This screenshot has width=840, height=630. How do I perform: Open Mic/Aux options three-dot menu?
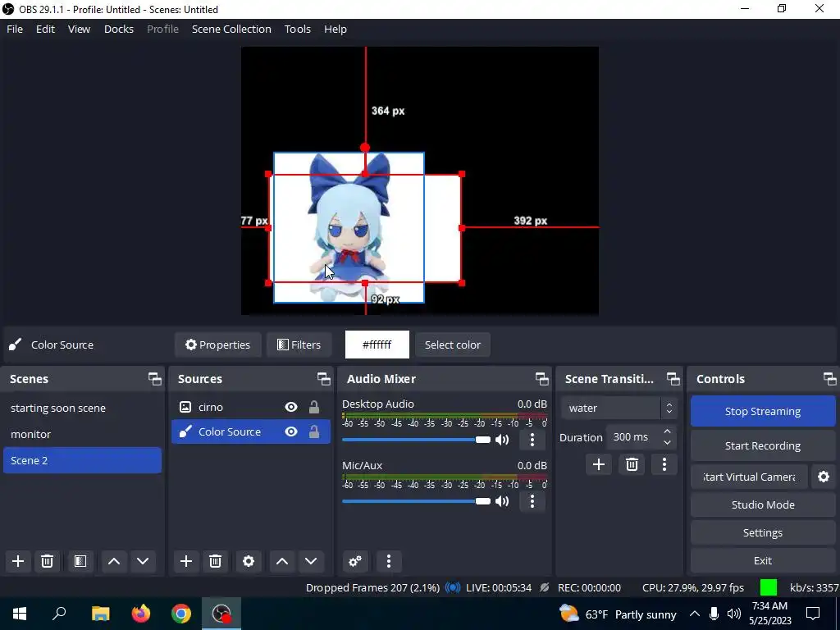[532, 501]
